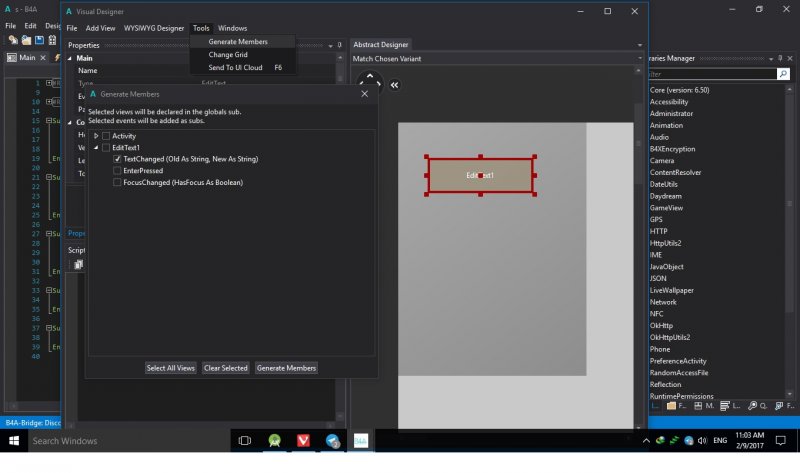This screenshot has width=800, height=473.
Task: Open the Windows notification center icon
Action: pos(782,440)
